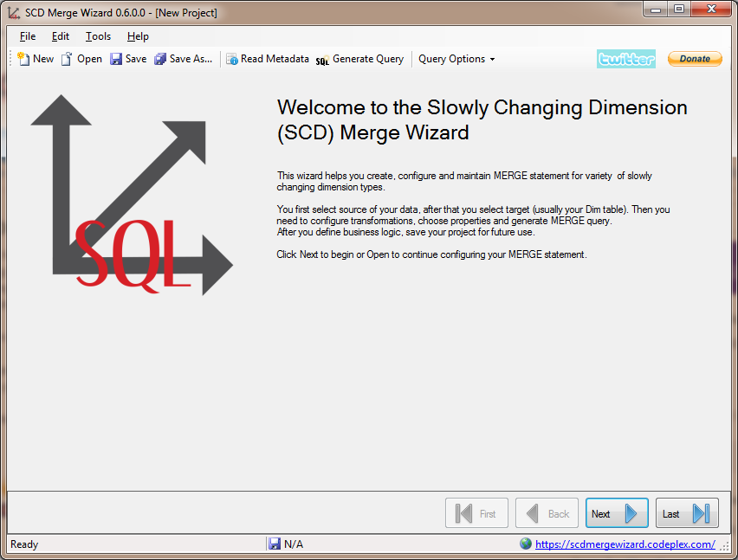Click the globe icon in status bar
Image resolution: width=738 pixels, height=560 pixels.
526,544
